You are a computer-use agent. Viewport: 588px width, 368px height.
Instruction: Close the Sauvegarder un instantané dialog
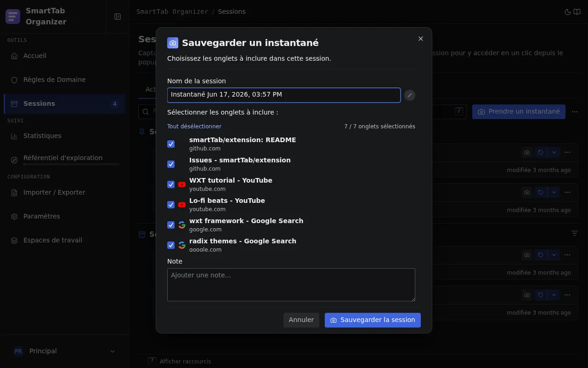click(x=421, y=39)
